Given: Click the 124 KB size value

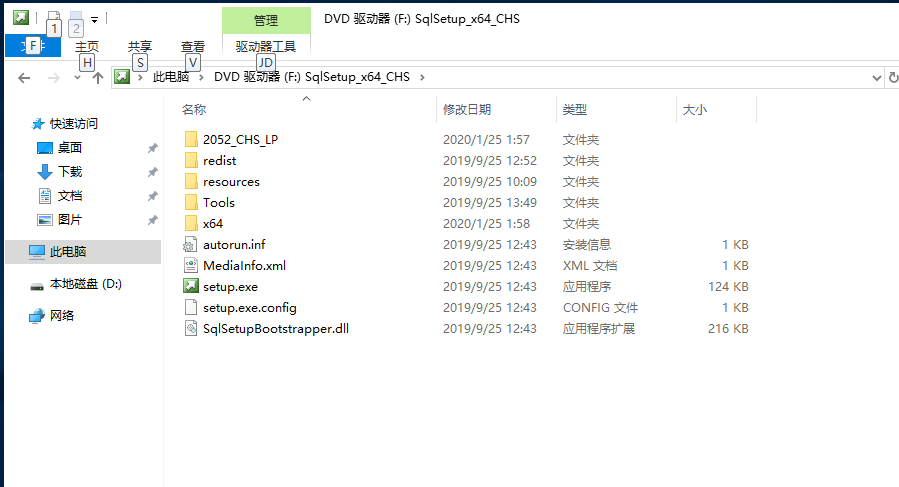Looking at the screenshot, I should [x=728, y=286].
